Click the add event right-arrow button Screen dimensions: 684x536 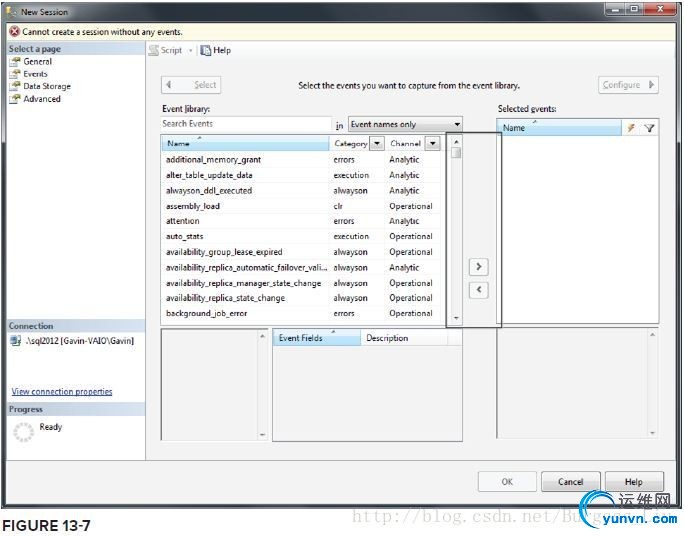[479, 266]
